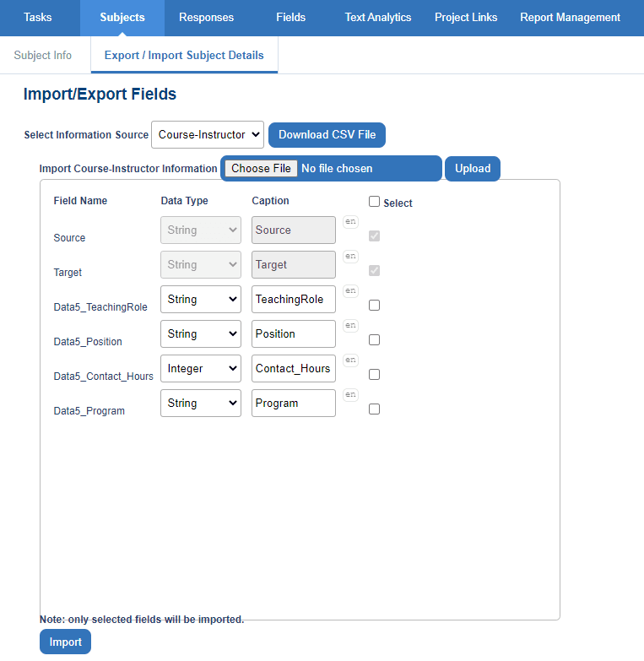Screen dimensions: 644x661
Task: Click the 'en' language badge next to Source caption
Action: click(350, 222)
